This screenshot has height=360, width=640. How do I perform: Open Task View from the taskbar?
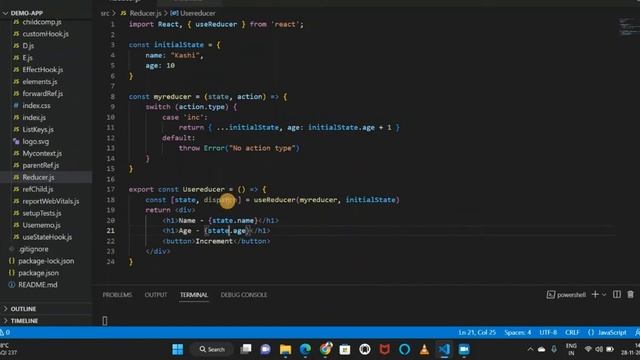(246, 349)
